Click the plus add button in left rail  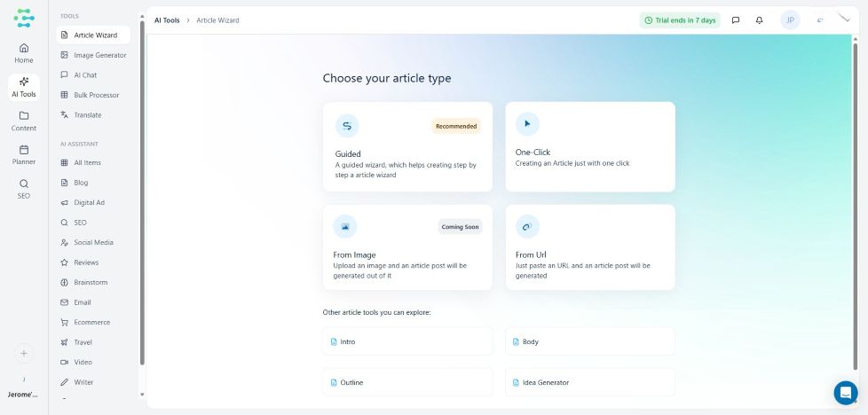tap(24, 353)
